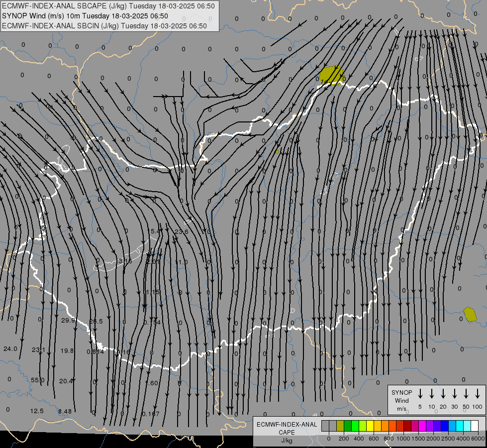Click the map value 12.5
The height and width of the screenshot is (448, 487).
point(37,411)
